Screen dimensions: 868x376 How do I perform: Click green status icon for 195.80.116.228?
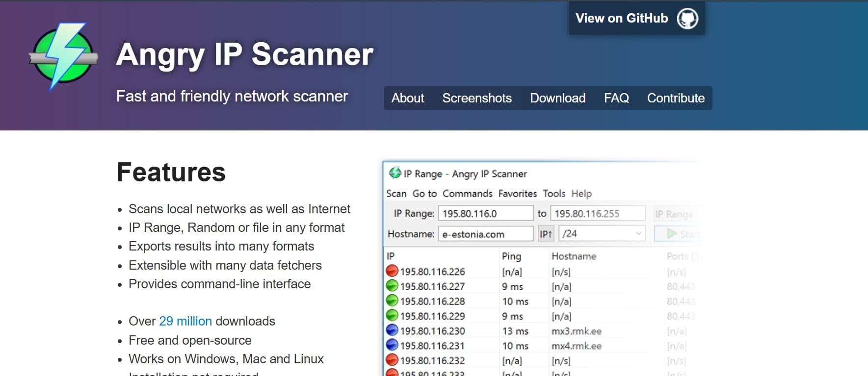click(x=392, y=301)
